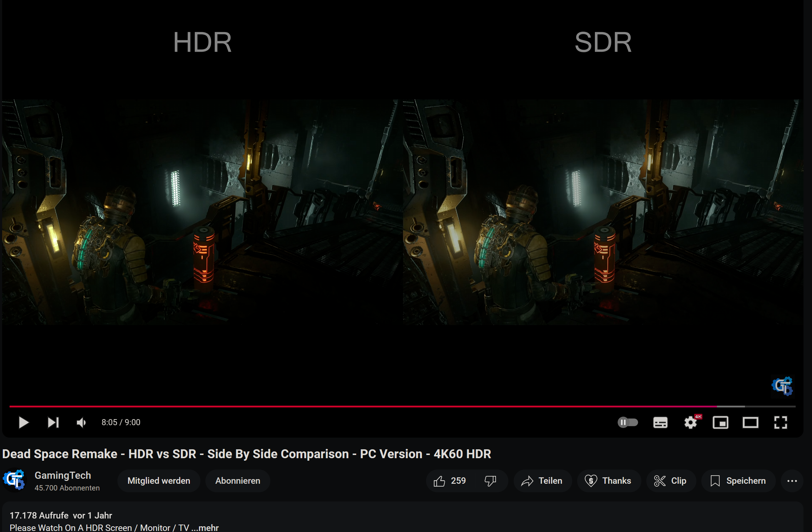Open the miniplayer
Image resolution: width=812 pixels, height=532 pixels.
[720, 422]
